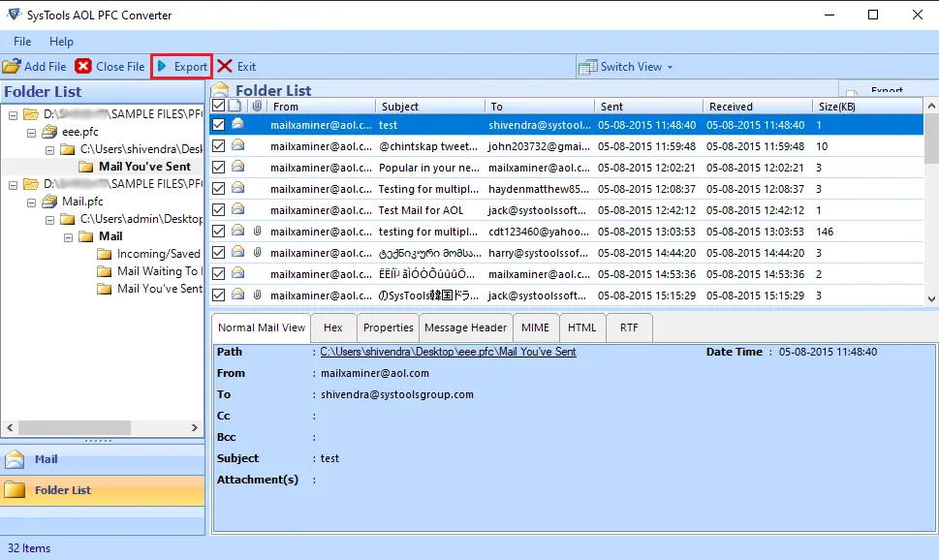939x560 pixels.
Task: Click the page icon column header
Action: 235,106
